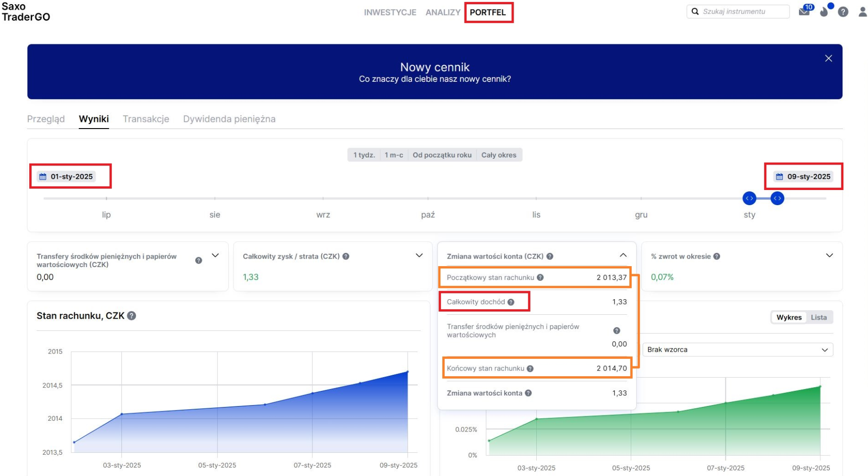Image resolution: width=868 pixels, height=476 pixels.
Task: Click the 03-sty-2025 point on blue chart
Action: [122, 414]
